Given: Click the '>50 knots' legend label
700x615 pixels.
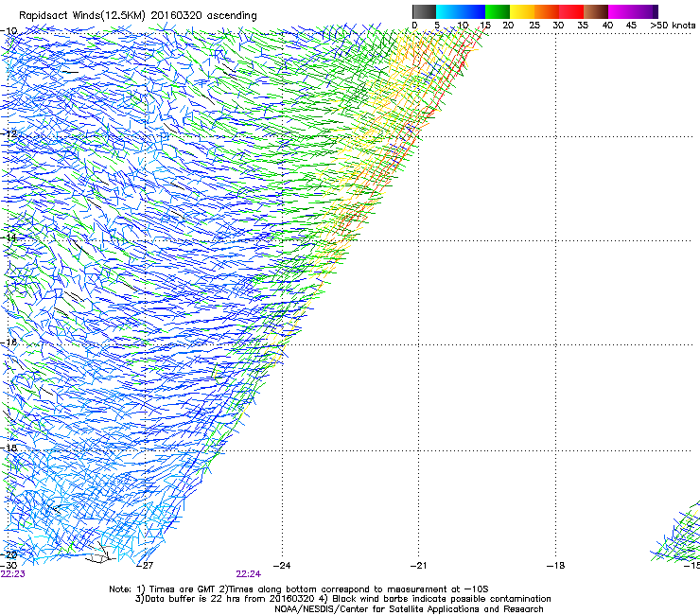Looking at the screenshot, I should click(673, 26).
